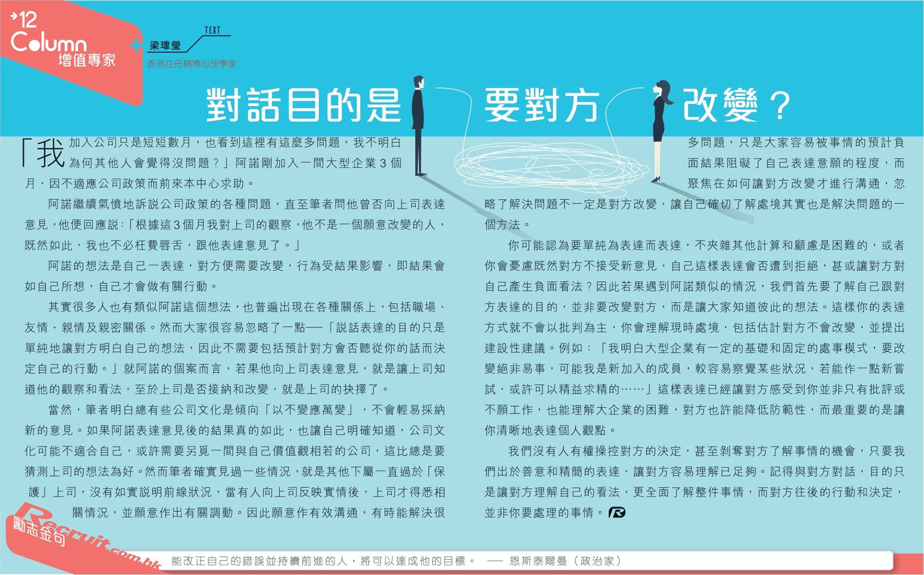The width and height of the screenshot is (924, 575).
Task: Click 恩斯泰爾曼 quote attribution
Action: 538,561
